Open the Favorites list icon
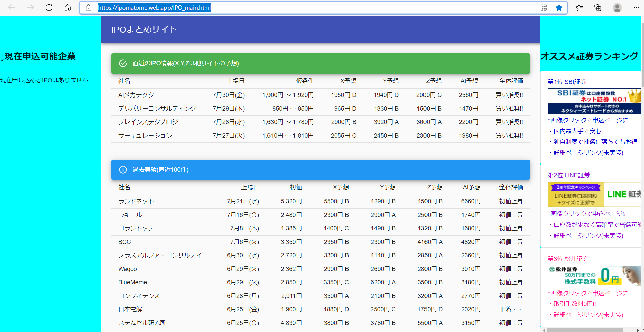The width and height of the screenshot is (644, 332). point(579,8)
